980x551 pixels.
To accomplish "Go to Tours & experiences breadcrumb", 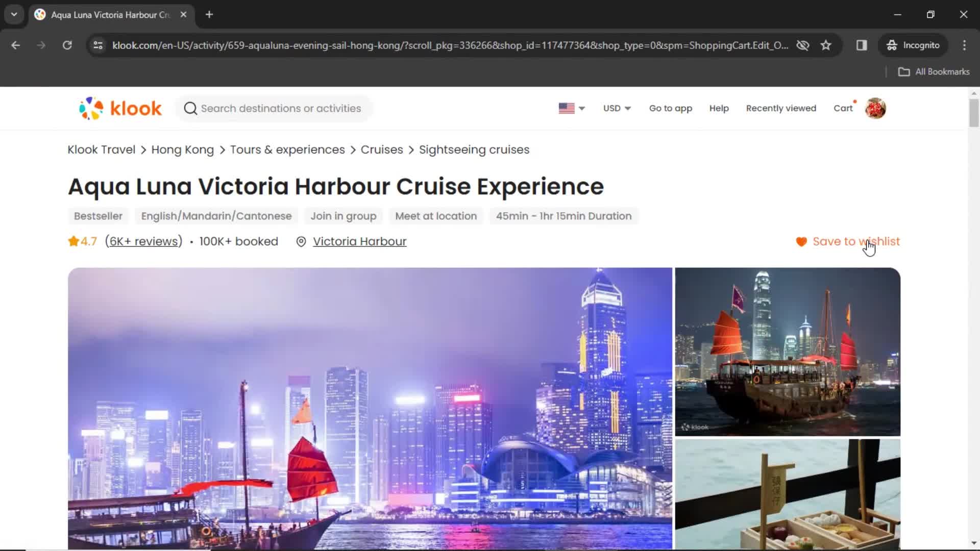I will (x=287, y=150).
